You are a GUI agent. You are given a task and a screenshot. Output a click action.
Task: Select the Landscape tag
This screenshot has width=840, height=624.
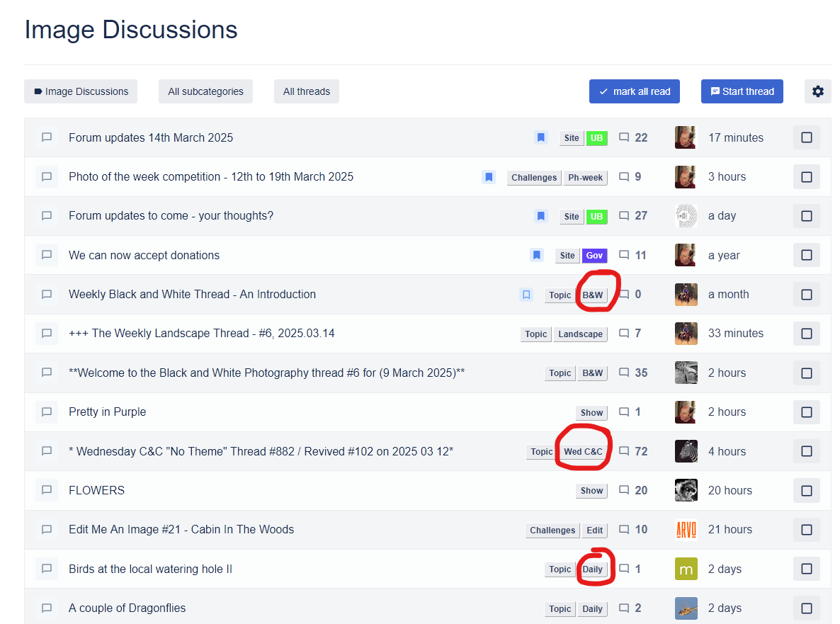click(x=580, y=334)
